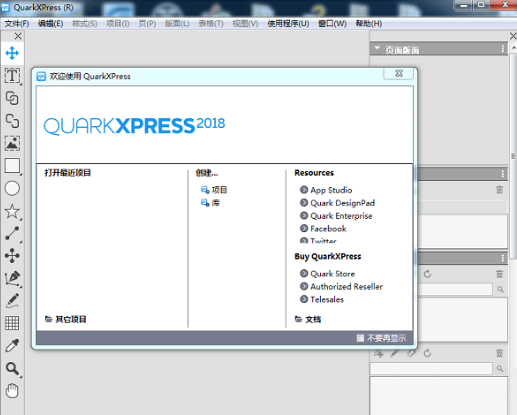Click the right palette vertical scrollbar

pos(514,155)
